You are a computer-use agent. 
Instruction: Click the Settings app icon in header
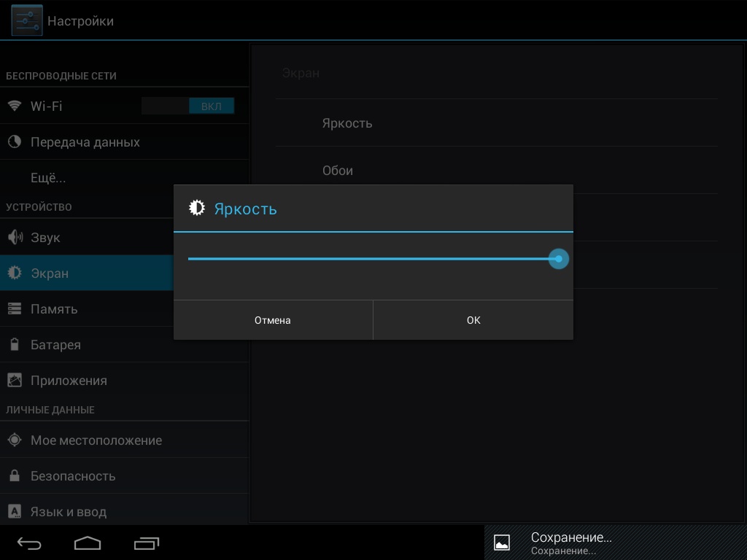[27, 20]
